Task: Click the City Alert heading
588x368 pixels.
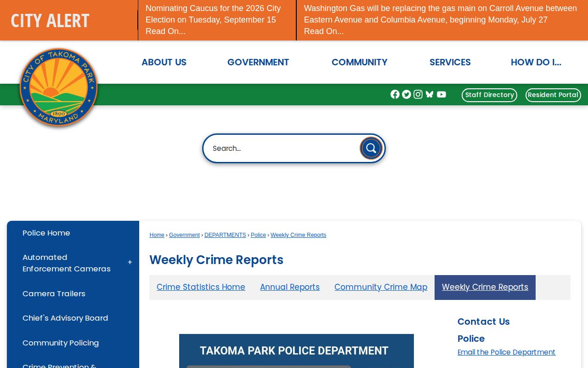Action: click(50, 21)
